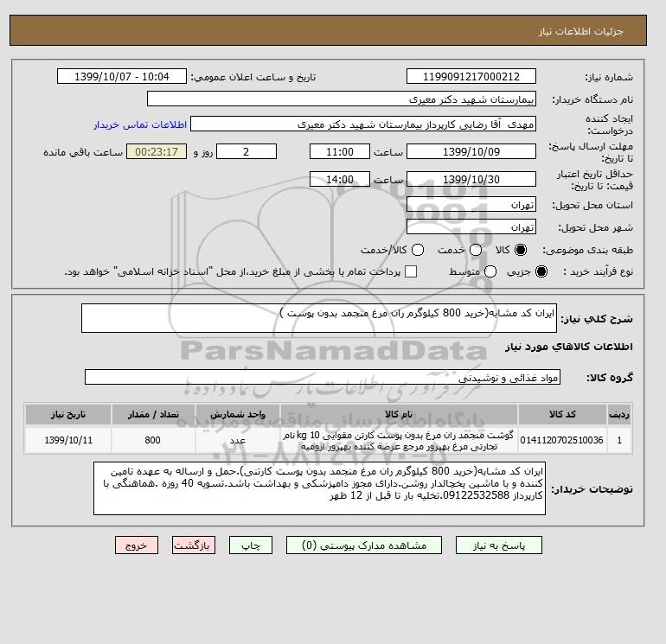
Task: Click the delivery province field تهران
Action: click(x=471, y=205)
